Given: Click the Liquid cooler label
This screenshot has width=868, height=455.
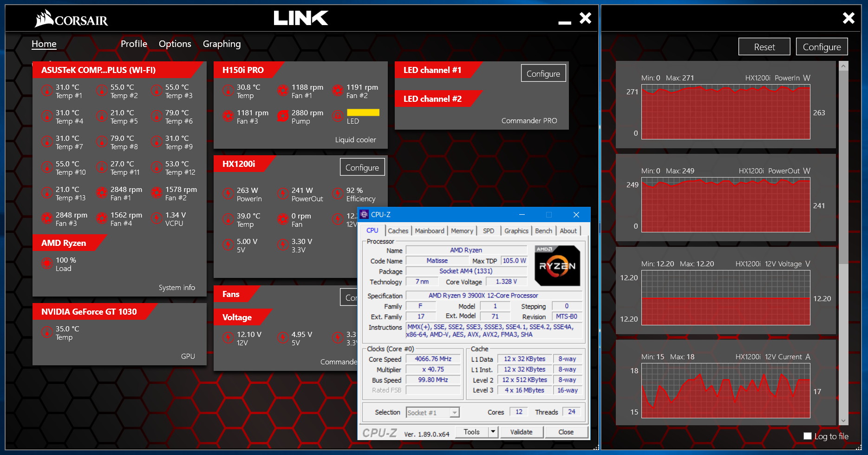Looking at the screenshot, I should coord(356,139).
